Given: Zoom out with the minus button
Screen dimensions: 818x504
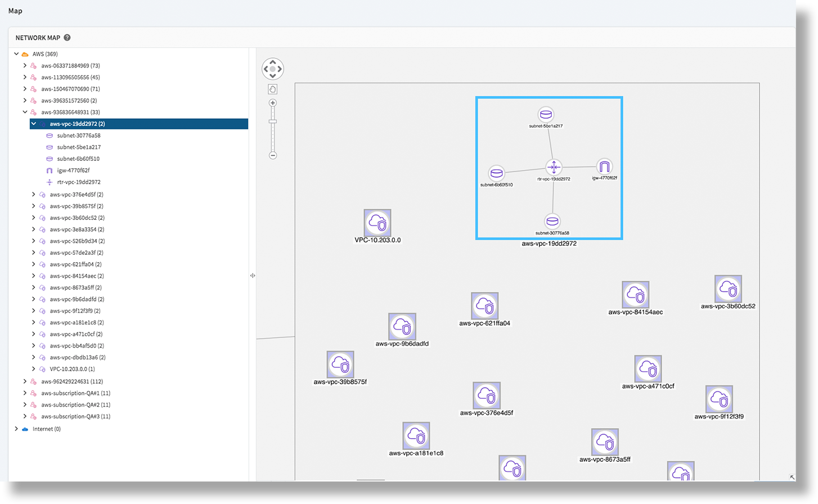Looking at the screenshot, I should click(273, 155).
